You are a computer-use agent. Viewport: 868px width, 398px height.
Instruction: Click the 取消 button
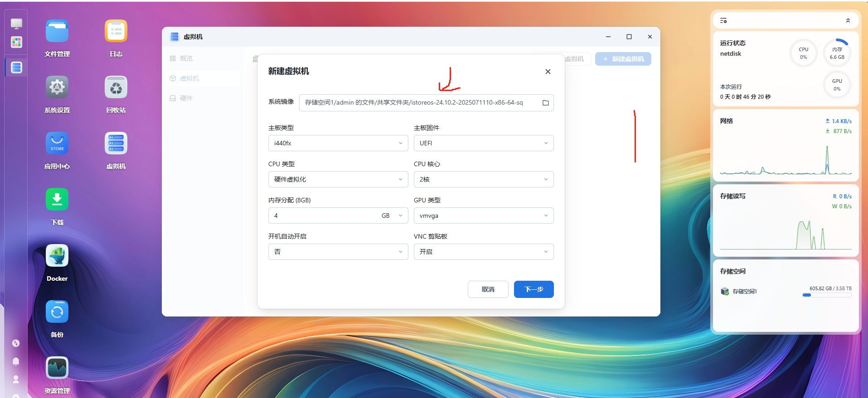tap(488, 289)
